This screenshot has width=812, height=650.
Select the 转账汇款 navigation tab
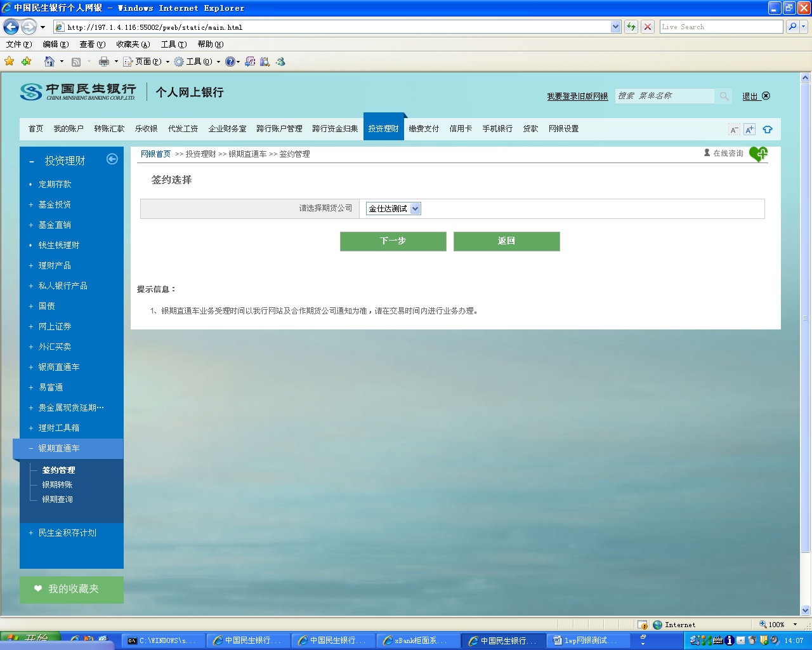[109, 129]
